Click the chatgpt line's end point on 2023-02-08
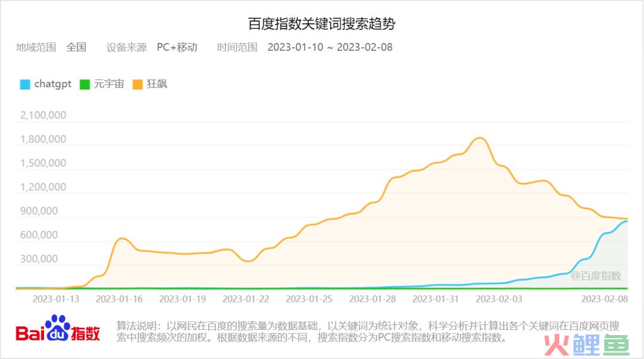This screenshot has height=359, width=644. coord(627,221)
